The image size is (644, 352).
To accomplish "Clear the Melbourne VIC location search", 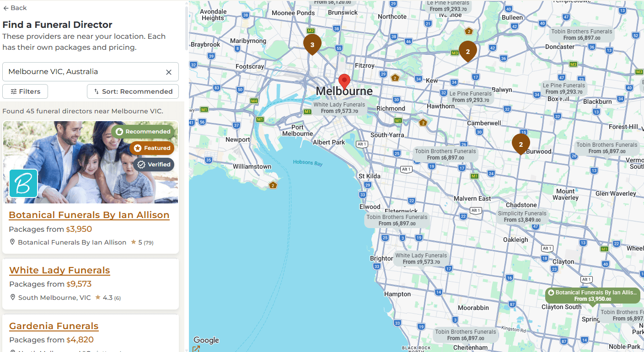I will [x=169, y=72].
